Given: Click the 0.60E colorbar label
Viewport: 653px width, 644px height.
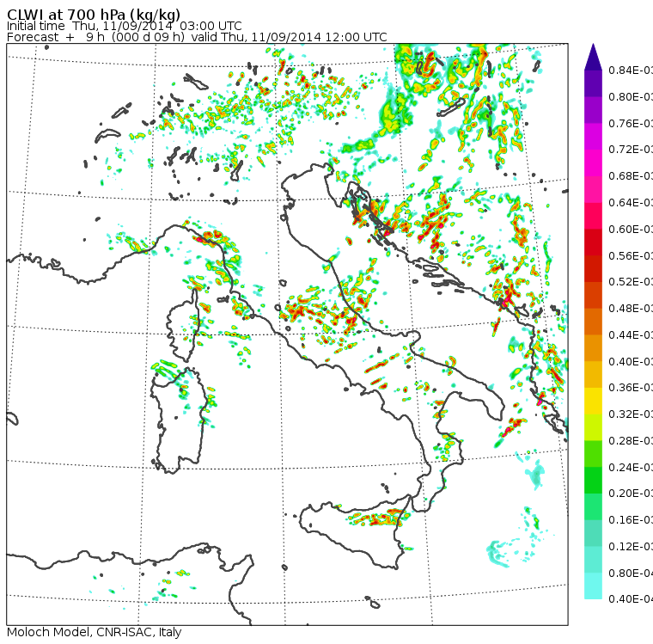Looking at the screenshot, I should (631, 229).
